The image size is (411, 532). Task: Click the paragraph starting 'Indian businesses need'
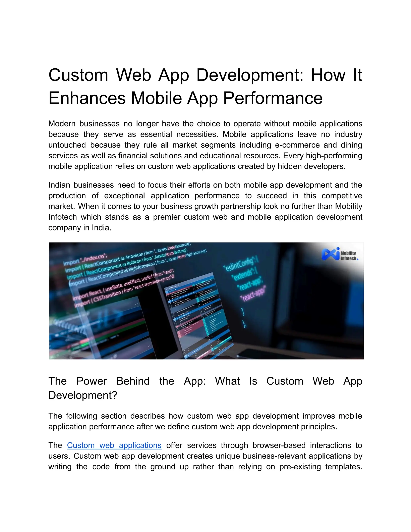click(205, 206)
